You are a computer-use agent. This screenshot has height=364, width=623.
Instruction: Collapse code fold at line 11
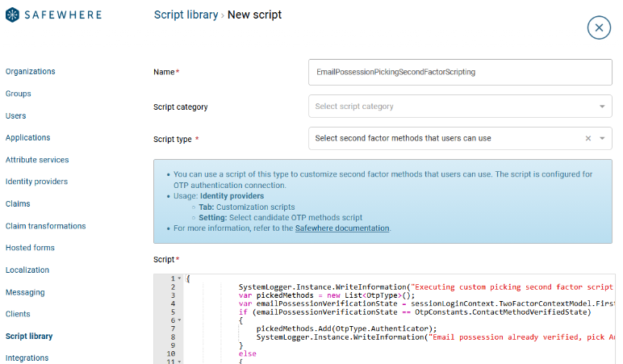(179, 362)
